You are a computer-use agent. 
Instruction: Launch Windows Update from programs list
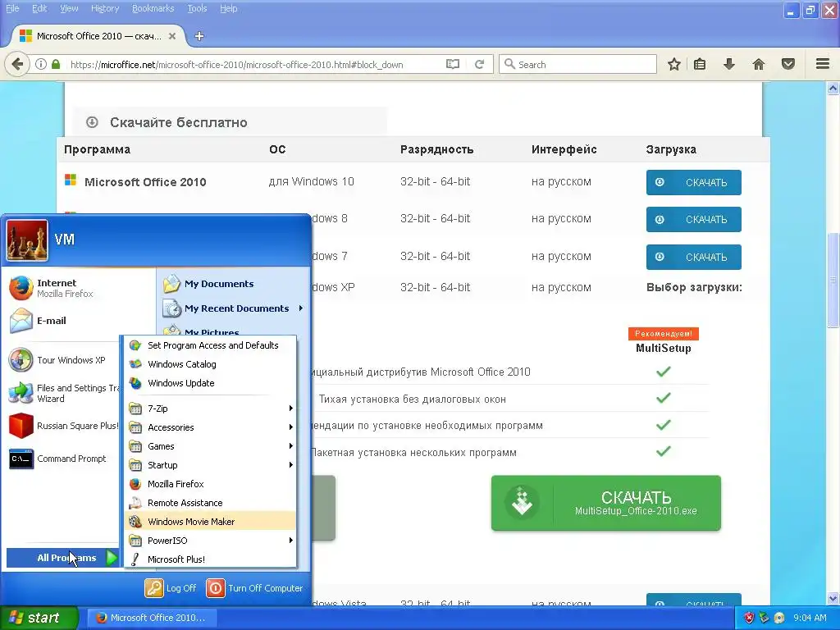[210, 383]
